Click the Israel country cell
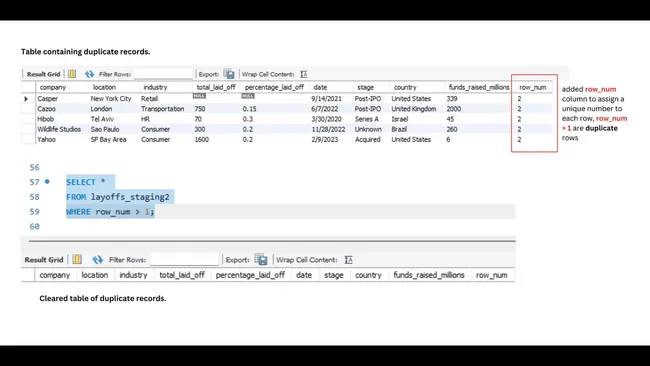650x366 pixels. coord(400,119)
